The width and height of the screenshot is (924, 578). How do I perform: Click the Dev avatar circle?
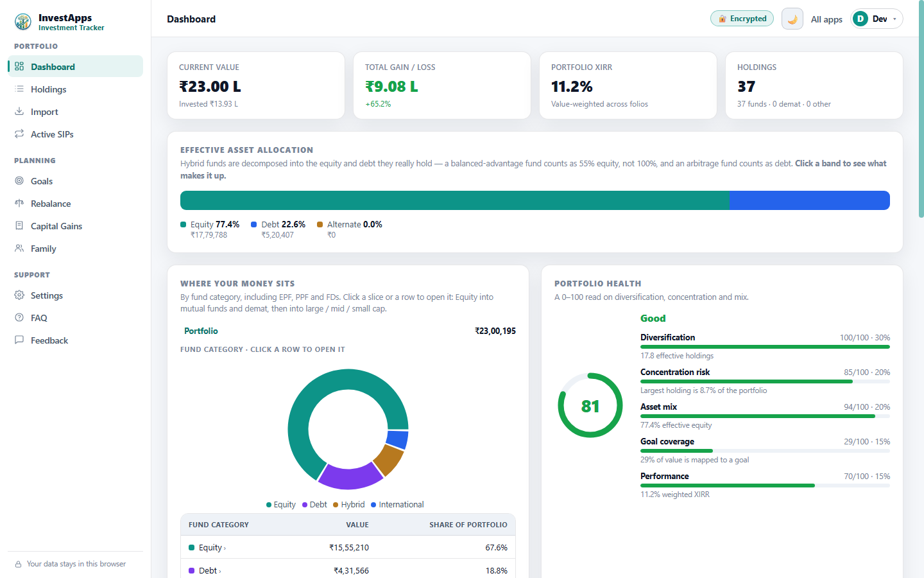860,19
